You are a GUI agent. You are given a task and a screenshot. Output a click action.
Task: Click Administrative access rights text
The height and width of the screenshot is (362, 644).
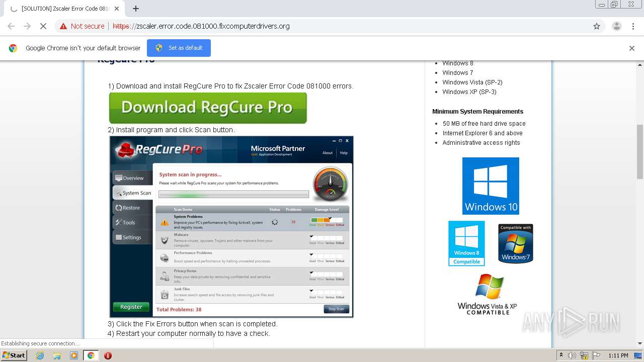tap(481, 143)
